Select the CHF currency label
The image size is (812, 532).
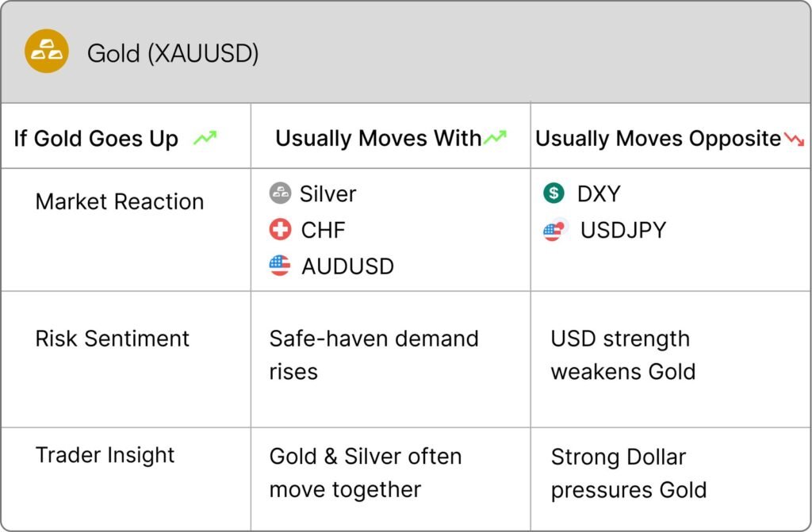(x=324, y=230)
